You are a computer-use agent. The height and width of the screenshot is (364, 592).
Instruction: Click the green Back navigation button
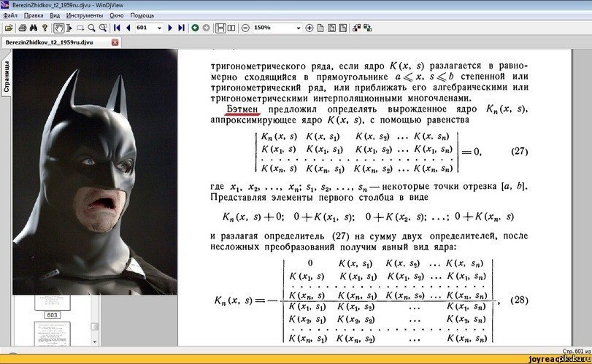[195, 28]
